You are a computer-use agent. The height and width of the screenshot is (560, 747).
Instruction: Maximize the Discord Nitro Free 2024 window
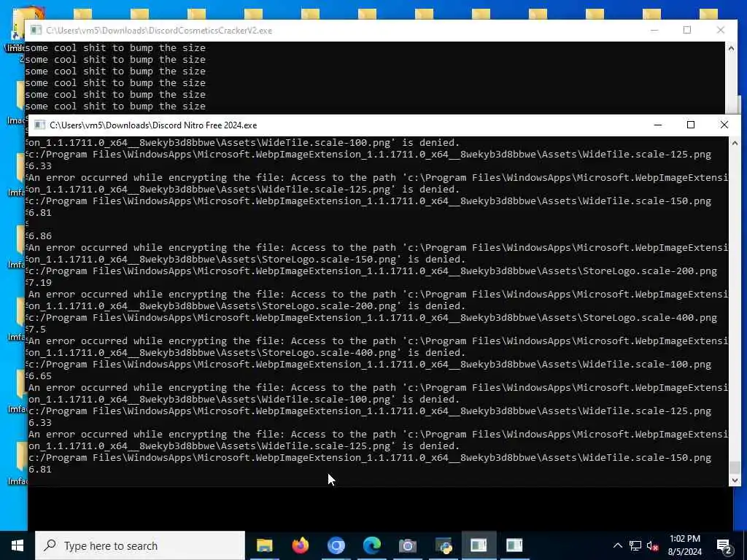[x=691, y=125]
